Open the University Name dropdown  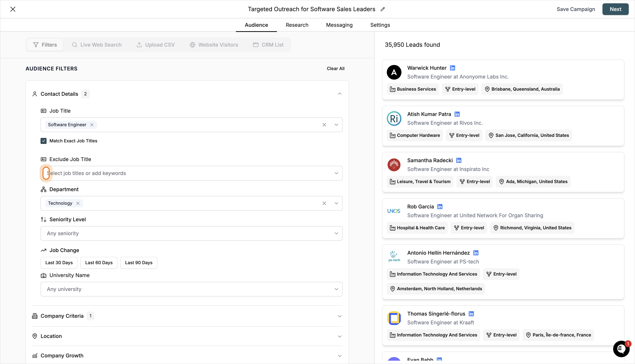click(191, 289)
